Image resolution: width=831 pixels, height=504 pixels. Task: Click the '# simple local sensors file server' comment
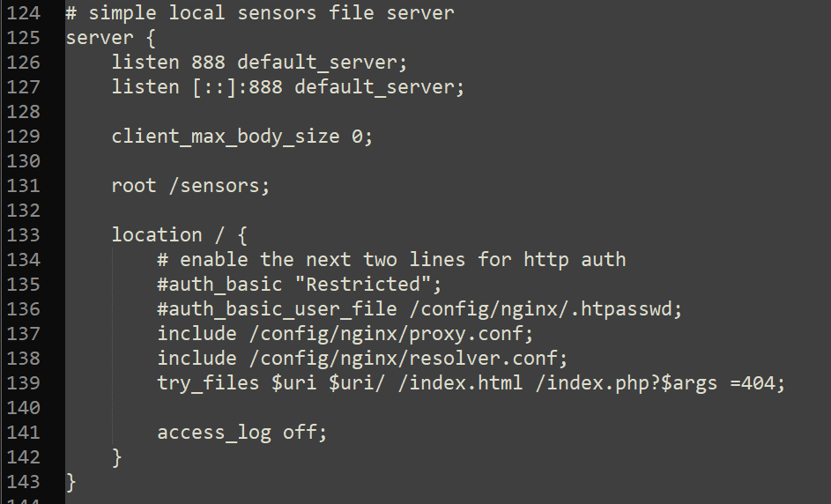tap(260, 13)
